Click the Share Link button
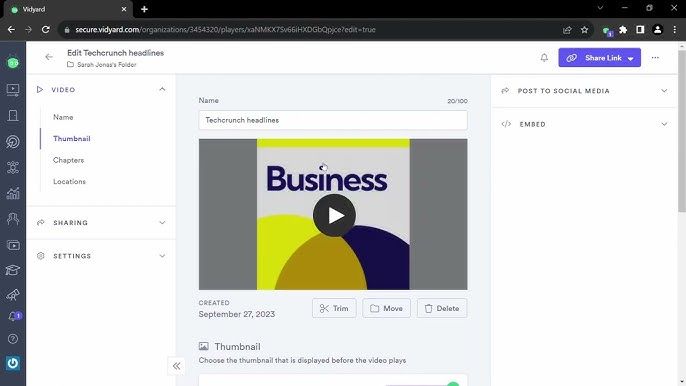 (x=599, y=58)
